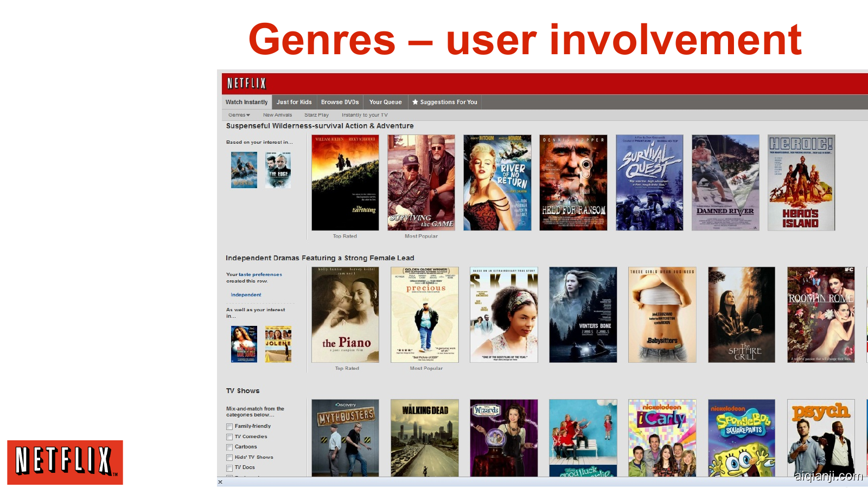This screenshot has width=868, height=488.
Task: Select Starz Play from the sub-menu
Action: (316, 114)
